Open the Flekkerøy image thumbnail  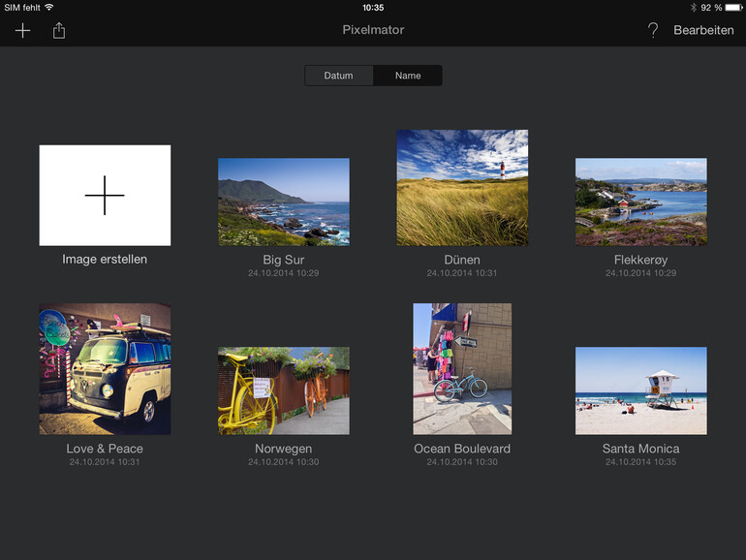(x=640, y=202)
